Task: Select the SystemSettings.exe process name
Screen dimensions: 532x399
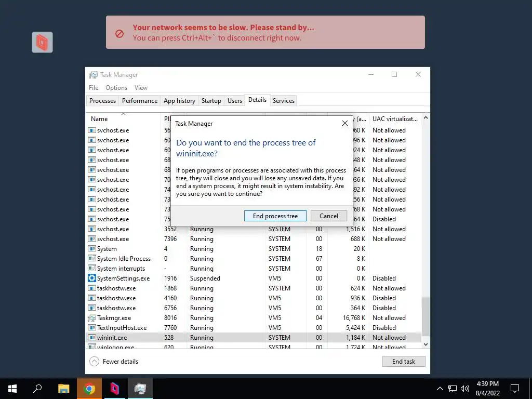Action: (123, 278)
